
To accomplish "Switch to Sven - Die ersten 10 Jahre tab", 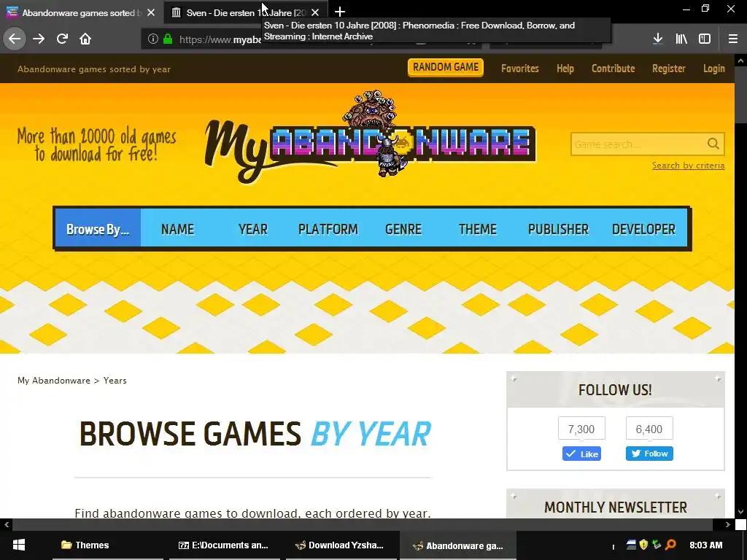I will [239, 13].
